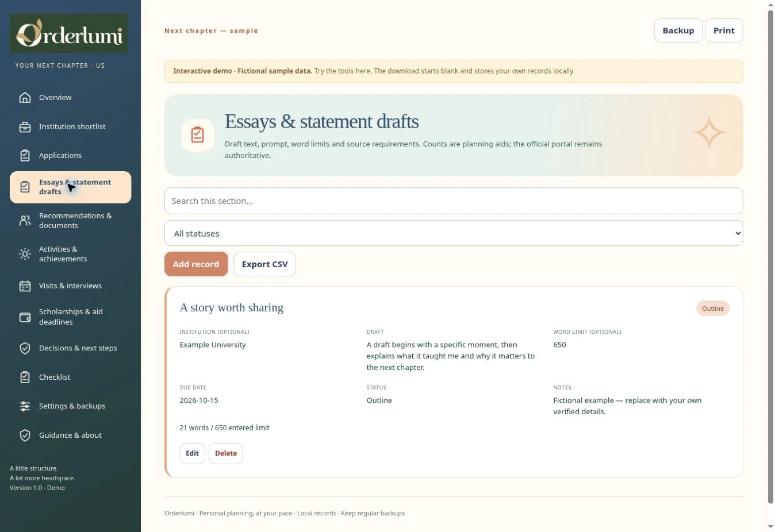Viewport: 775px width, 532px height.
Task: Click the Decisions & next steps shield icon
Action: click(x=25, y=349)
